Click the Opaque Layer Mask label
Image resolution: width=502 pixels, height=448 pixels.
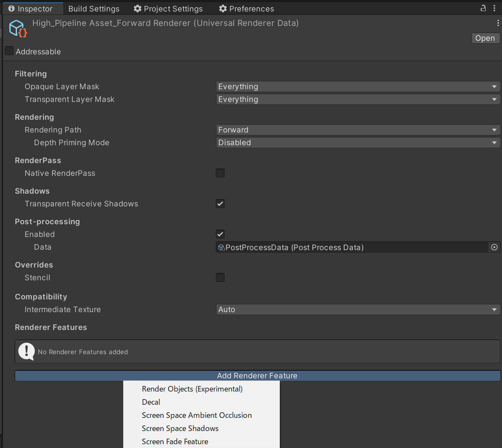click(x=62, y=87)
